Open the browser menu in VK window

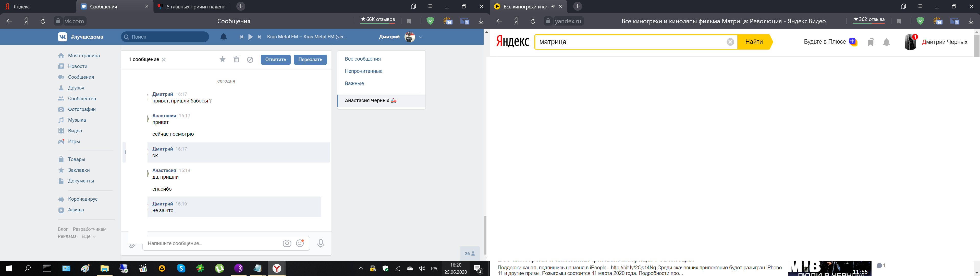(430, 6)
